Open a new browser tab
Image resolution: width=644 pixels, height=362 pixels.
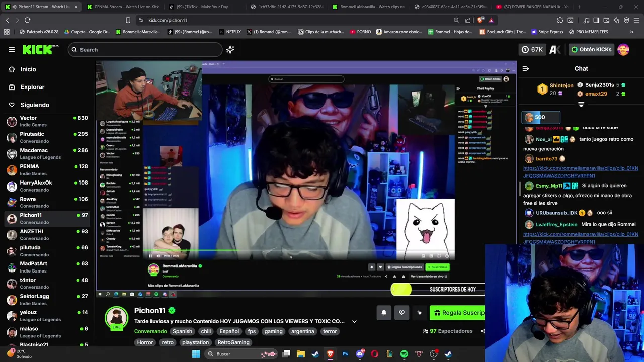[x=579, y=7]
